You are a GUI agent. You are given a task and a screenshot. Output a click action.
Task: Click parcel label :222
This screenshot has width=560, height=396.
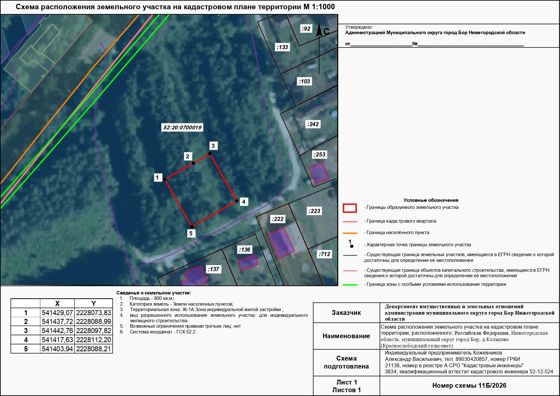click(x=278, y=219)
